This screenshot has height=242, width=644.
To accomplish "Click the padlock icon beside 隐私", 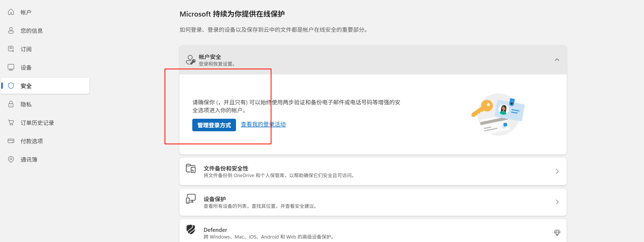I will pyautogui.click(x=11, y=104).
